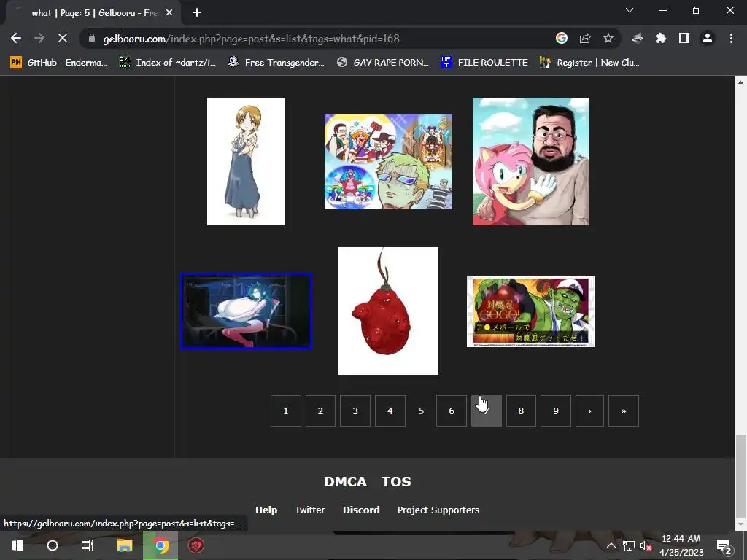This screenshot has height=560, width=747.
Task: Open the colorful collage with blond man thumbnail
Action: point(388,161)
